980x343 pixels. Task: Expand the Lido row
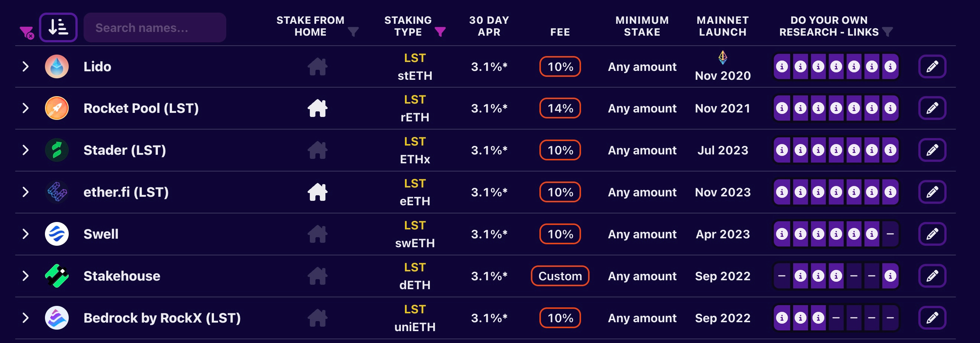pyautogui.click(x=26, y=66)
